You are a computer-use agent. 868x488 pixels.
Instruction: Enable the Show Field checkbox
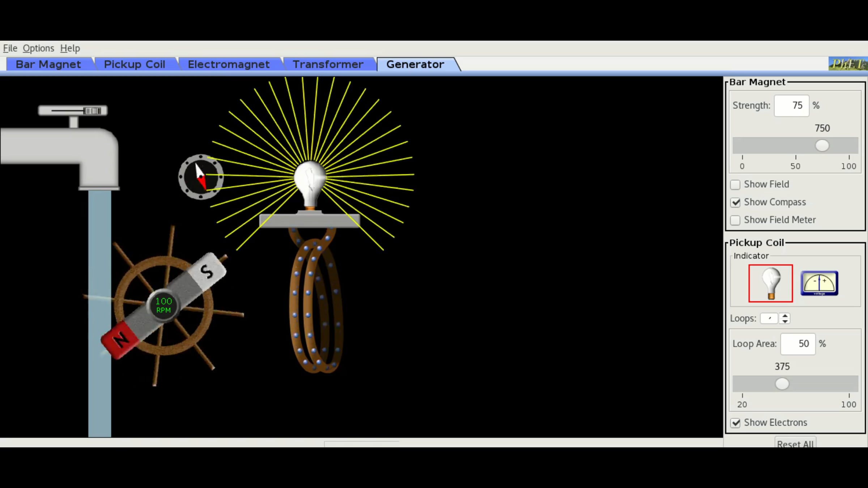point(735,185)
